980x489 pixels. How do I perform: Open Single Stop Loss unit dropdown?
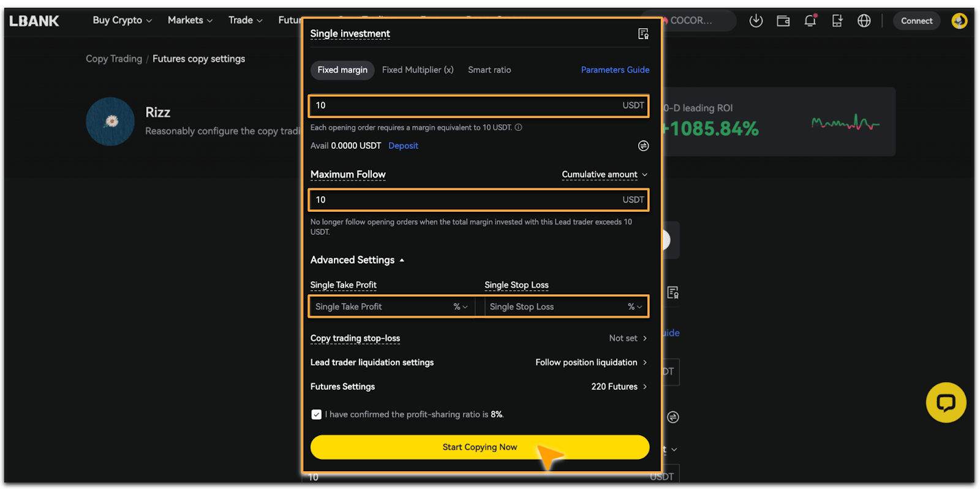pos(635,307)
